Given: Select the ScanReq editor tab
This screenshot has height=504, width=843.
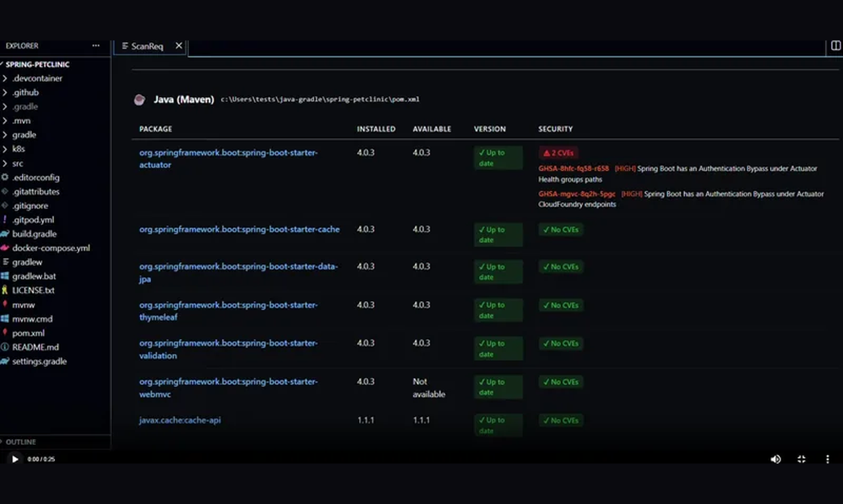Looking at the screenshot, I should tap(151, 46).
